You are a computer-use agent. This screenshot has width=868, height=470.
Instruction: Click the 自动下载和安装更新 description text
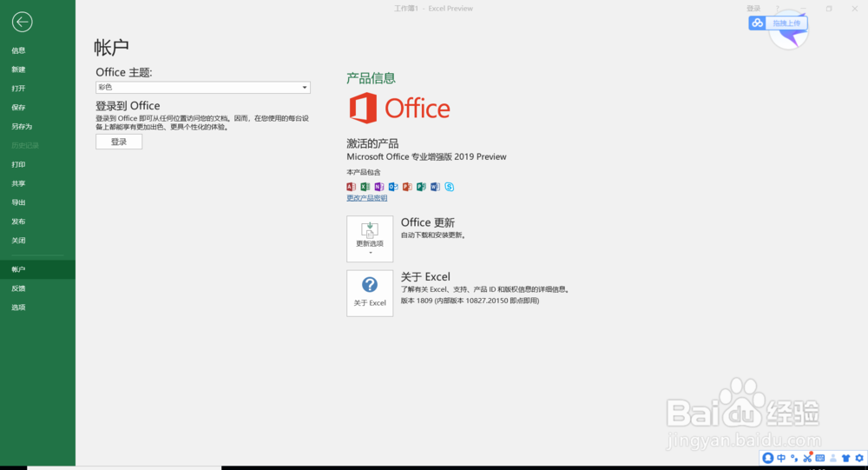[433, 235]
